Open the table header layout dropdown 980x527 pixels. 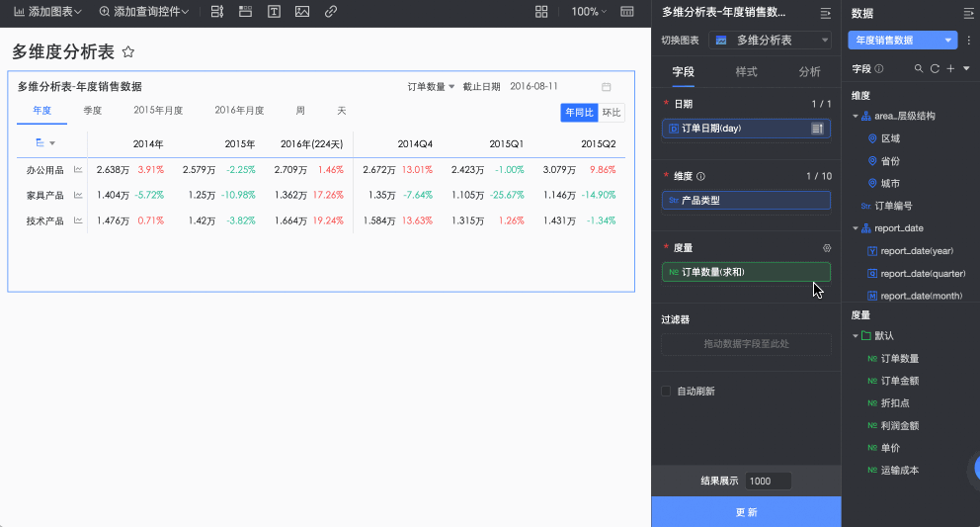coord(45,143)
